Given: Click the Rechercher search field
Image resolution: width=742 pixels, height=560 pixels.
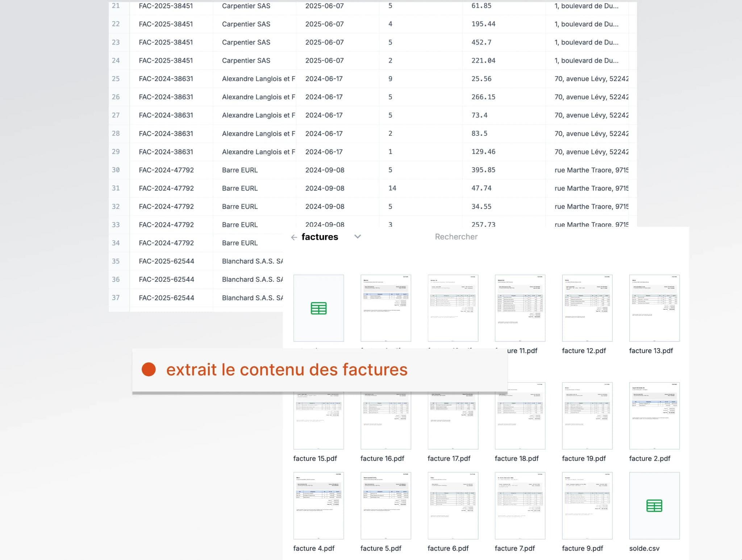Looking at the screenshot, I should click(x=456, y=237).
